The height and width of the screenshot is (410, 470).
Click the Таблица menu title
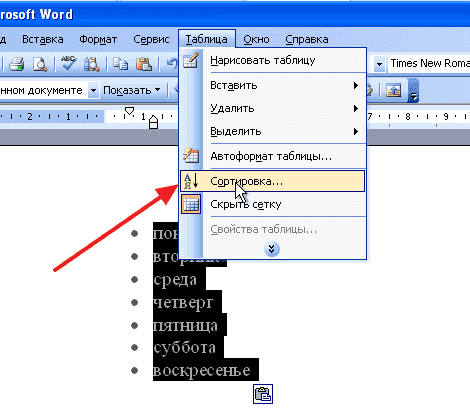click(x=207, y=39)
